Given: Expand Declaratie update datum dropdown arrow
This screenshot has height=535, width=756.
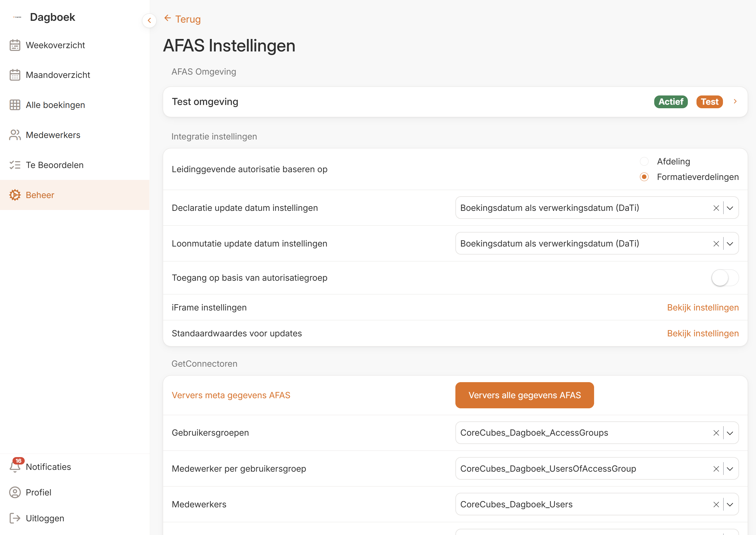Looking at the screenshot, I should [x=730, y=208].
